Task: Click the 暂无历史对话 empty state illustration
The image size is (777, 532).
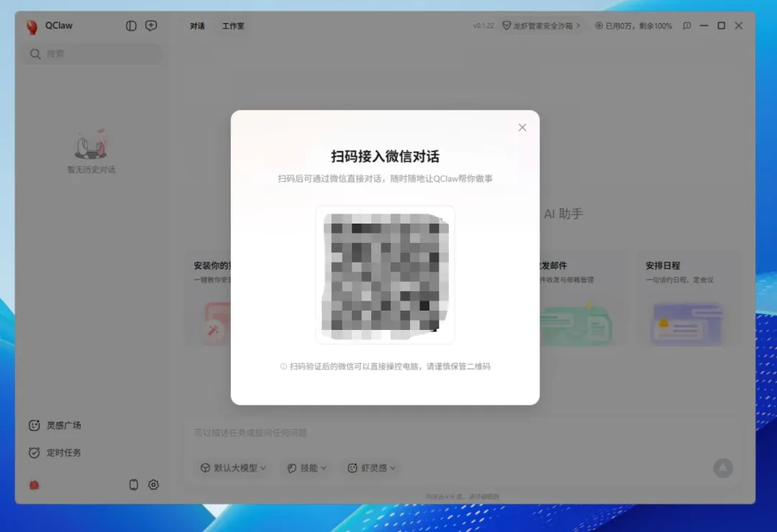Action: [91, 145]
